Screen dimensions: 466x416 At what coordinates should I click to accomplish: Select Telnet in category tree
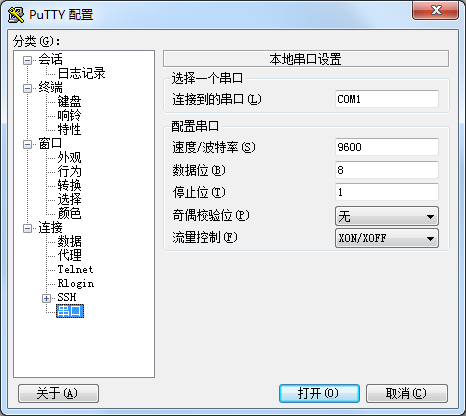pyautogui.click(x=75, y=269)
